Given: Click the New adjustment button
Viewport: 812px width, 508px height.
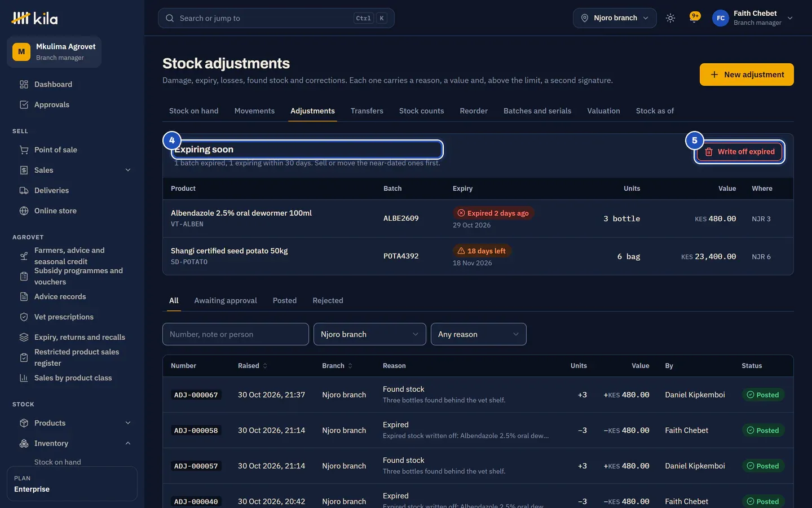Looking at the screenshot, I should 747,75.
